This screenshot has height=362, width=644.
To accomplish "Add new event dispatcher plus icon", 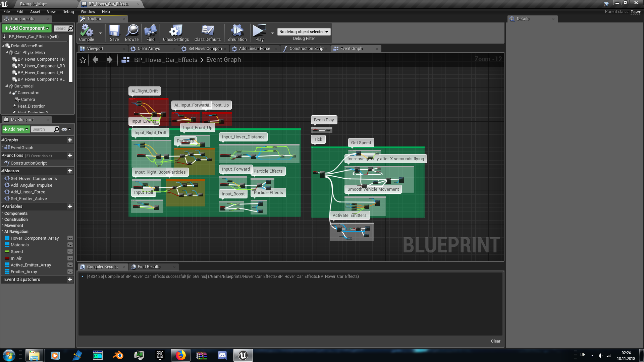I will [x=70, y=280].
